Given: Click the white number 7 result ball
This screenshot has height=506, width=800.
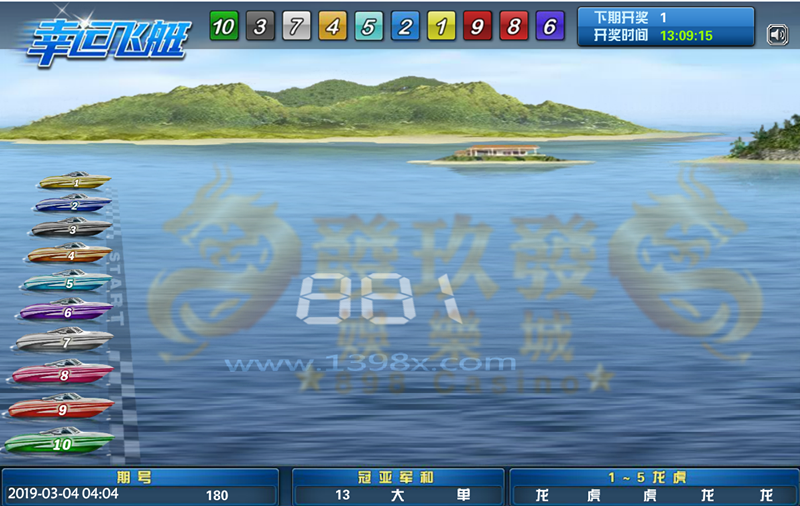Looking at the screenshot, I should [x=296, y=26].
